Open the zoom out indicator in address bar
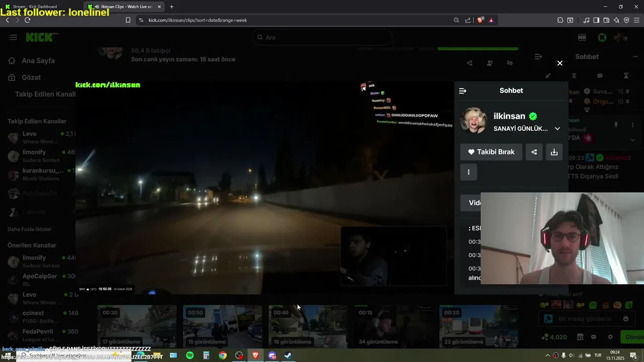This screenshot has height=362, width=644. coord(456,20)
